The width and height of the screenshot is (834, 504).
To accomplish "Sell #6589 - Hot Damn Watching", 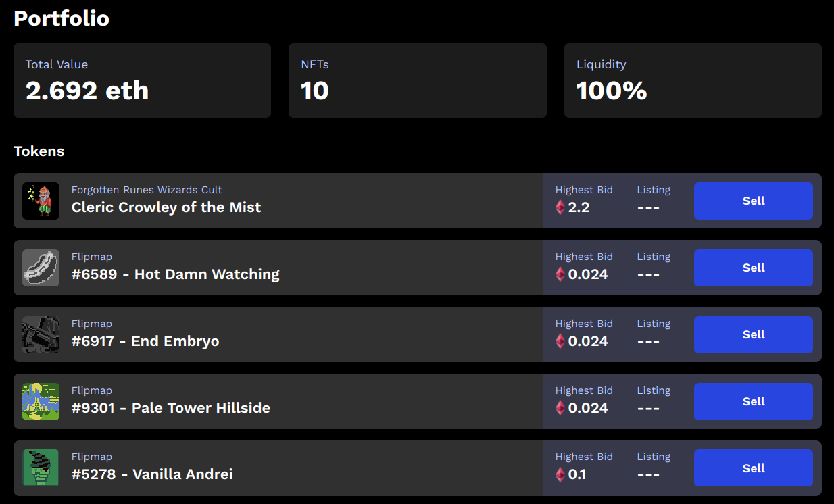I will pyautogui.click(x=754, y=268).
